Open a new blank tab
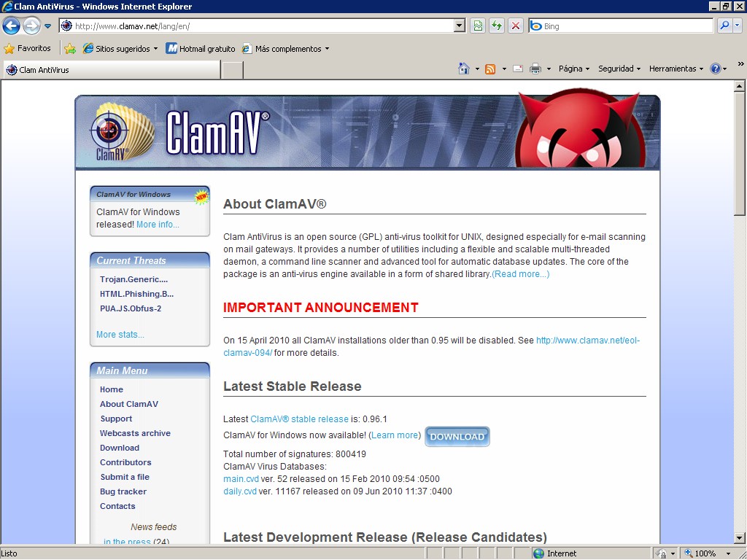Viewport: 747px width, 560px height. 233,70
